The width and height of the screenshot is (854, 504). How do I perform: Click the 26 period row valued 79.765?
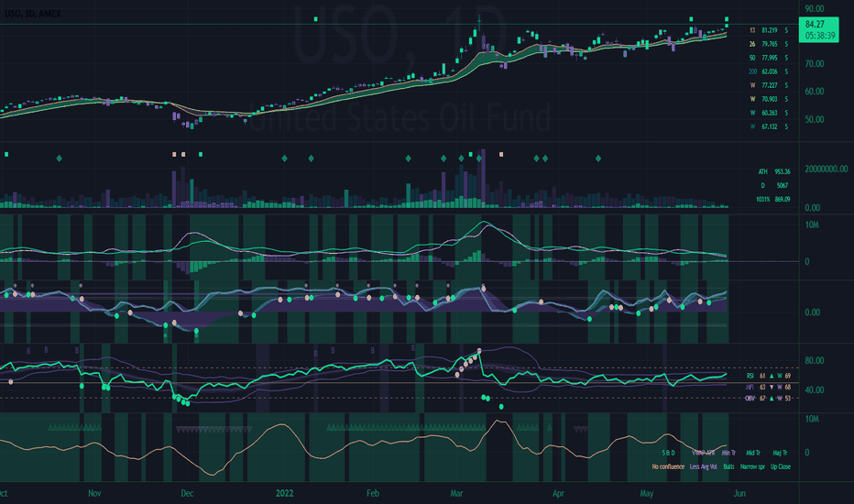(x=769, y=44)
